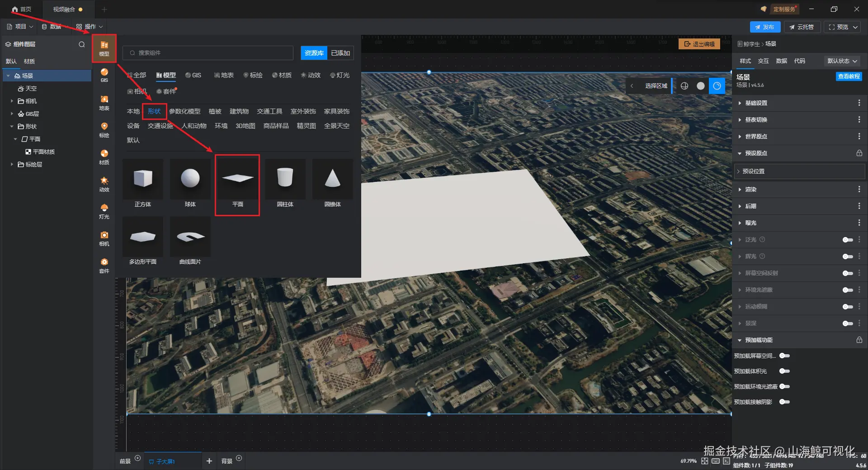
Task: Open 基础设置 three-dot options menu
Action: point(859,103)
